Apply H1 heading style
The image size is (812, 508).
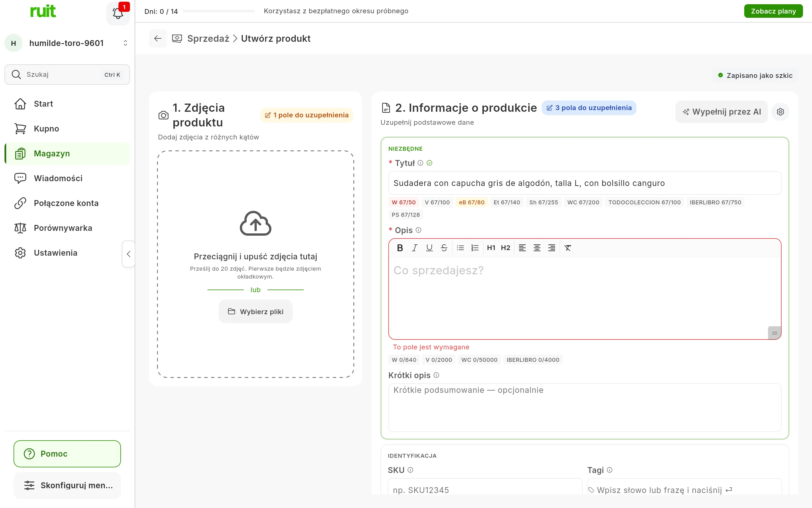(x=491, y=248)
